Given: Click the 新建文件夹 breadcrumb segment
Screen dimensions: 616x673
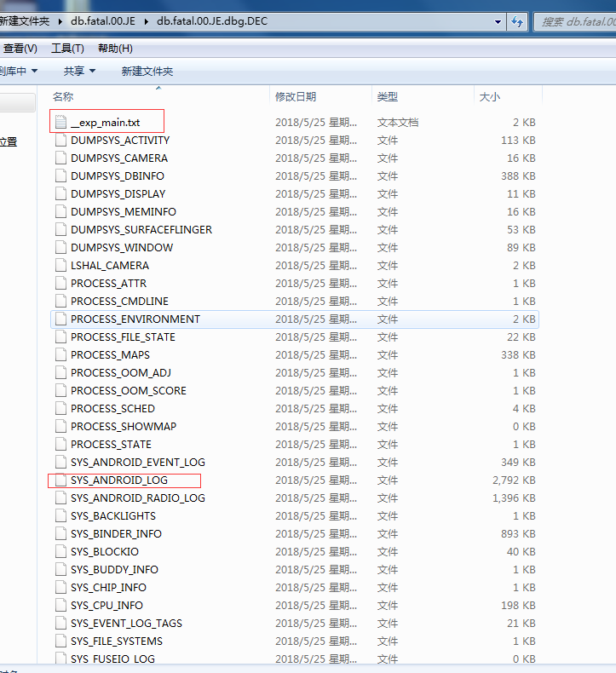Looking at the screenshot, I should [25, 21].
